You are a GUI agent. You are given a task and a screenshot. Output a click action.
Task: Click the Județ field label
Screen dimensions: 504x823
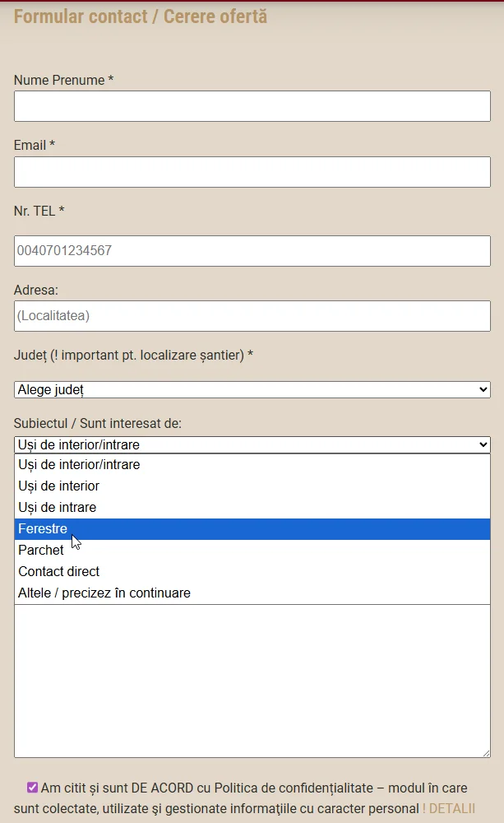click(x=133, y=356)
